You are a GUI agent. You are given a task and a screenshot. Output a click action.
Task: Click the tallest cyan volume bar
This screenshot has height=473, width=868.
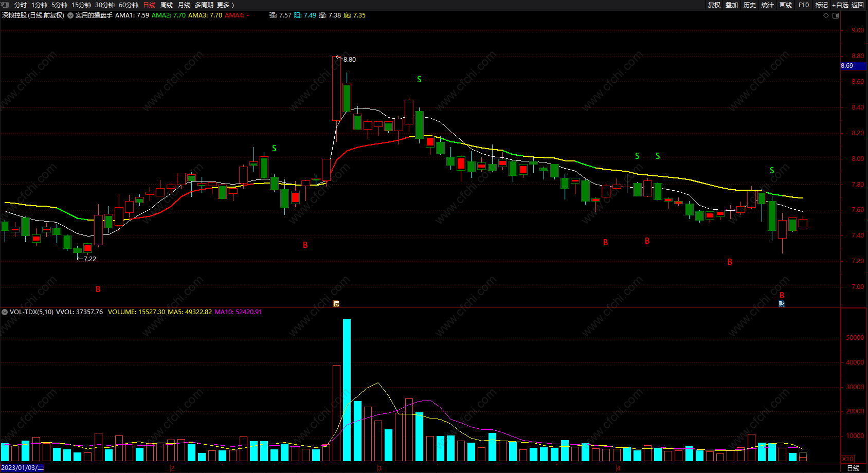[x=347, y=390]
